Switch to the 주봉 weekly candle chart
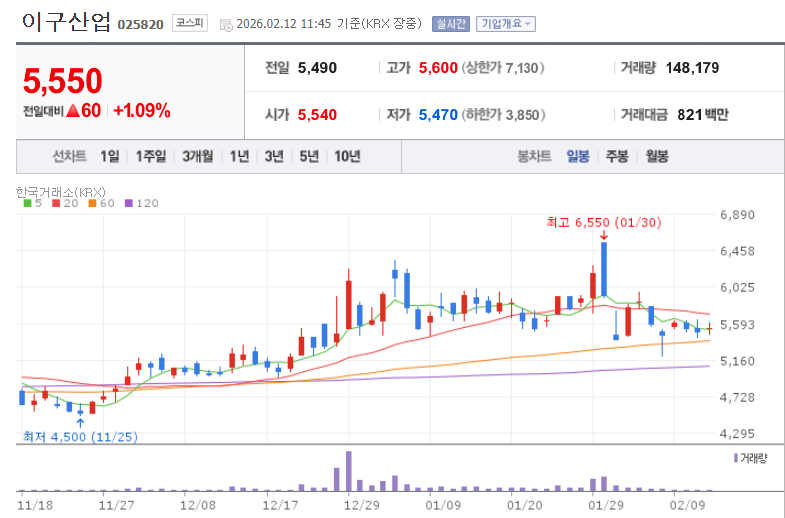 [x=617, y=156]
